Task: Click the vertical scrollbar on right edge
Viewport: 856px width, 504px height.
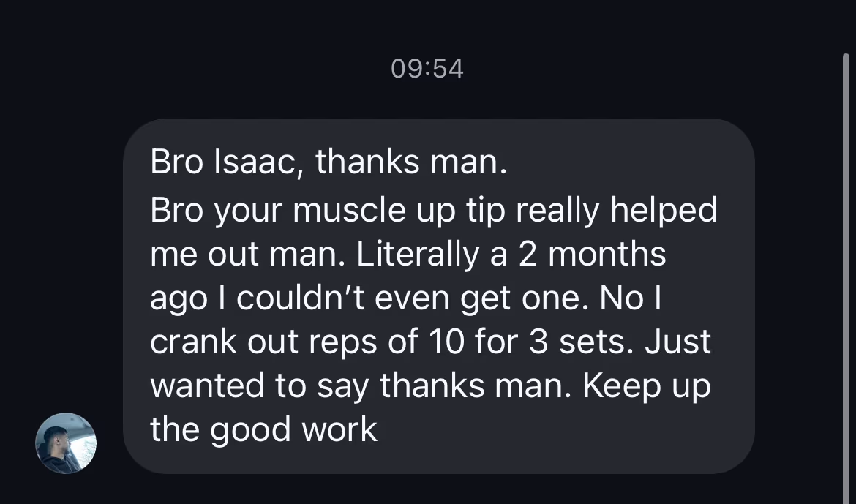Action: (846, 263)
